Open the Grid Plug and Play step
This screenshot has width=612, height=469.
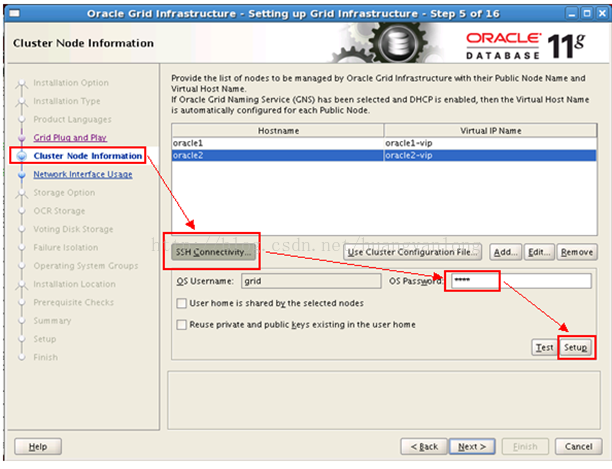(x=70, y=137)
